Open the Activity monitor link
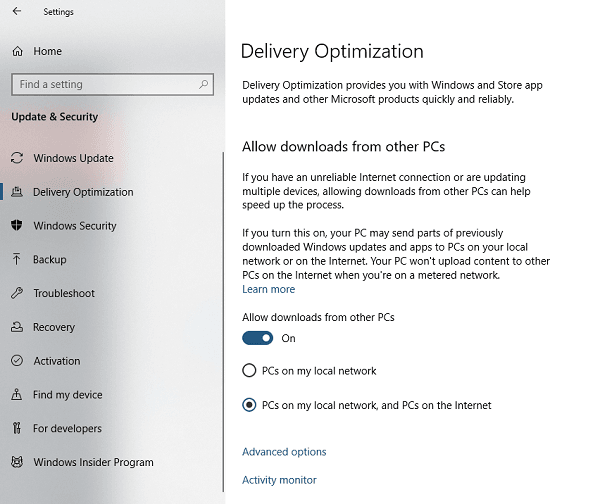600x504 pixels. [279, 480]
